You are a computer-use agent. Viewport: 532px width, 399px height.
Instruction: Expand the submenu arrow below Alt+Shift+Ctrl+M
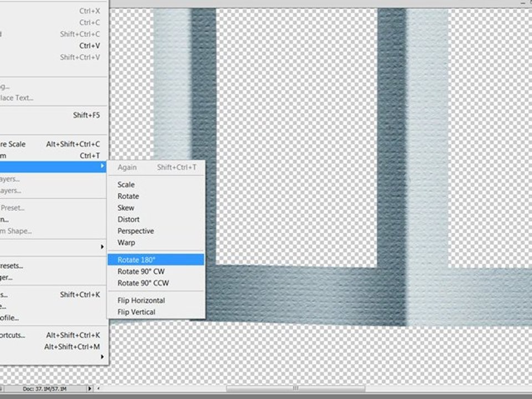[102, 357]
